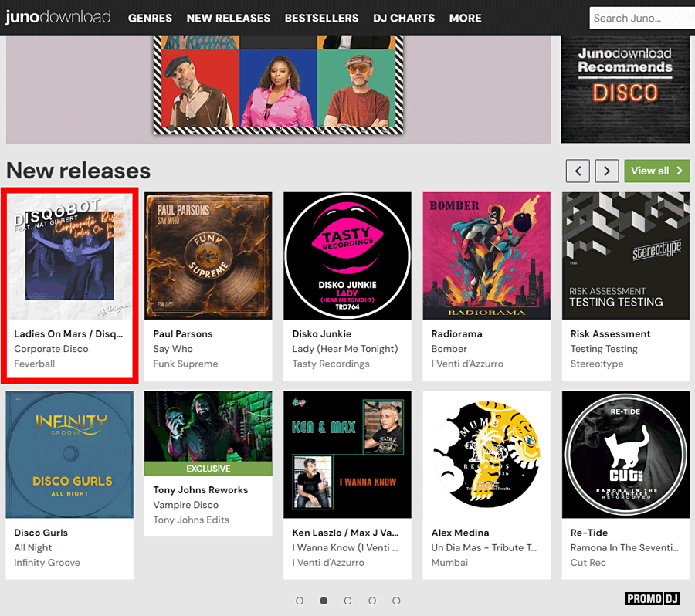Open the Re-Tide artist link
Viewport: 695px width, 616px height.
click(x=589, y=533)
